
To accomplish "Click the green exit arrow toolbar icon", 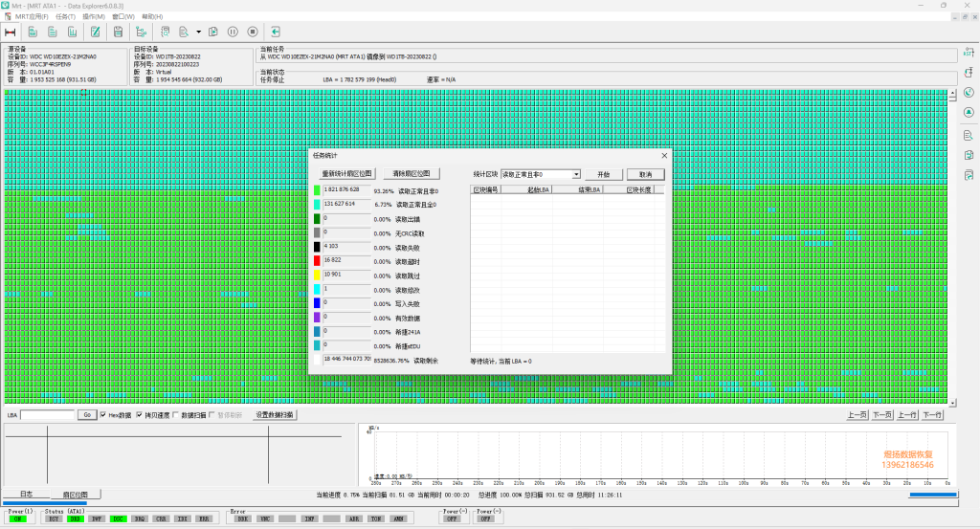I will click(x=275, y=32).
